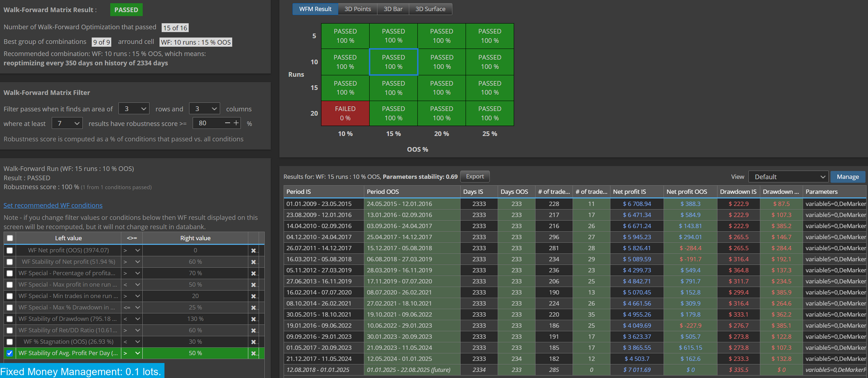Select the FAILED 0 % matrix cell

pyautogui.click(x=345, y=113)
